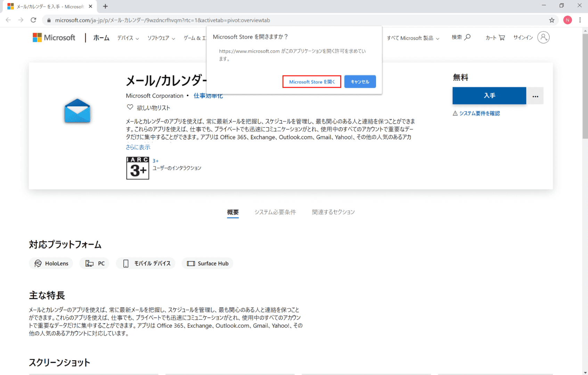Click the site padlock security icon

[x=49, y=20]
